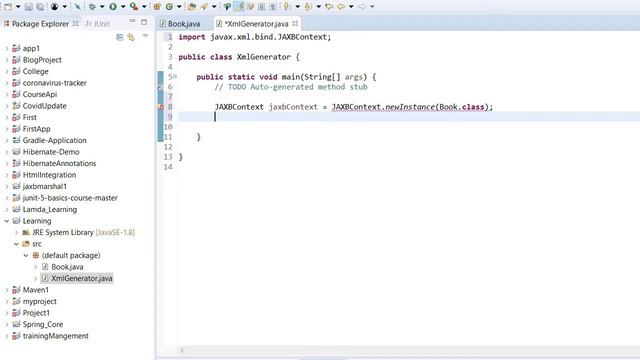Screen dimensions: 640x360
Task: Expand the JRE System Library node
Action: tap(16, 232)
